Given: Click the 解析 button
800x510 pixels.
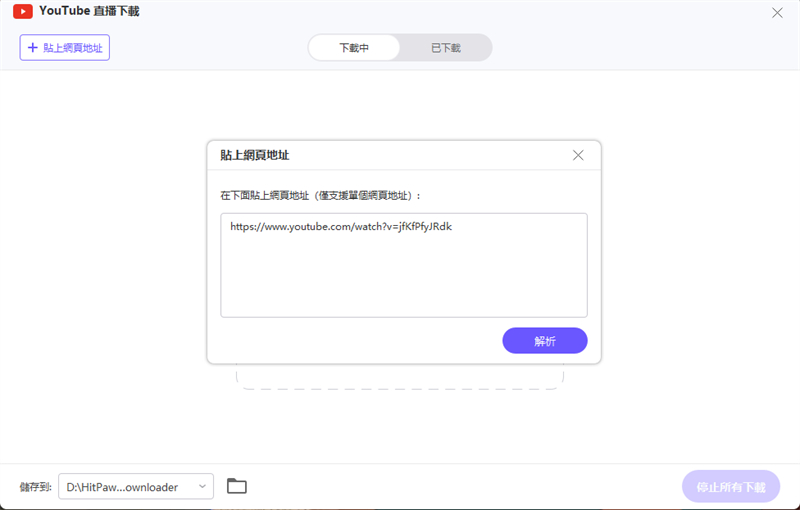Looking at the screenshot, I should coord(545,341).
